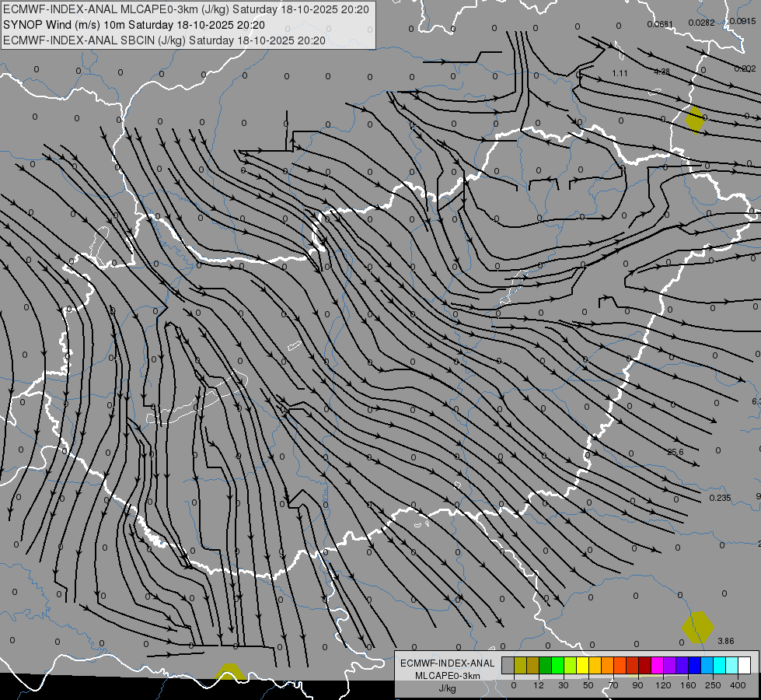The image size is (761, 700).
Task: Select the SYNOP Wind (m/s) 10m title line
Action: pos(134,25)
